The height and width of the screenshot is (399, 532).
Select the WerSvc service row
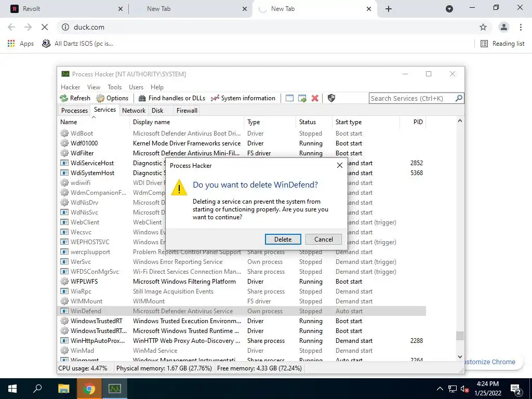[242, 262]
